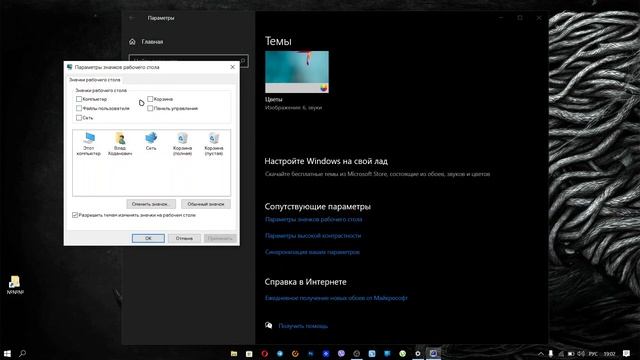Open the Opera browser taskbar icon
The width and height of the screenshot is (640, 360).
tap(264, 353)
